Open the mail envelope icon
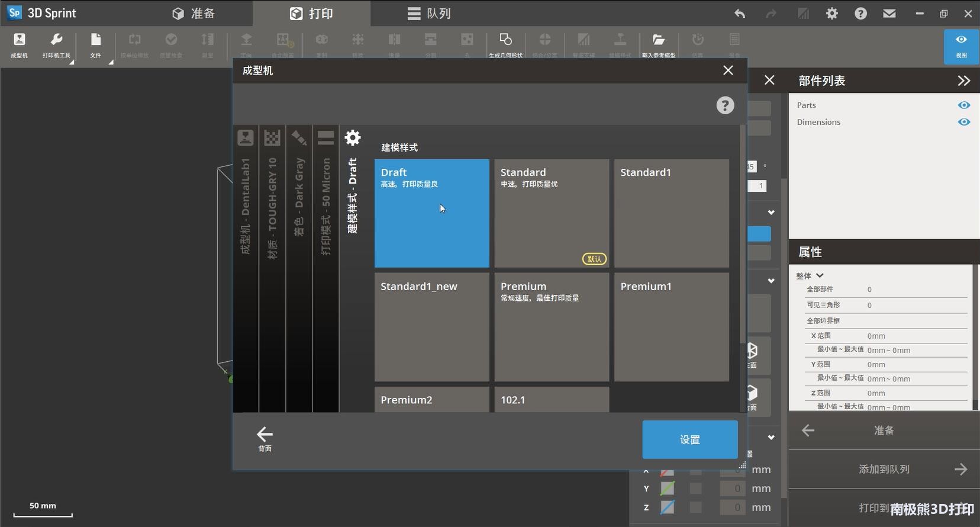Viewport: 980px width, 527px height. tap(889, 14)
